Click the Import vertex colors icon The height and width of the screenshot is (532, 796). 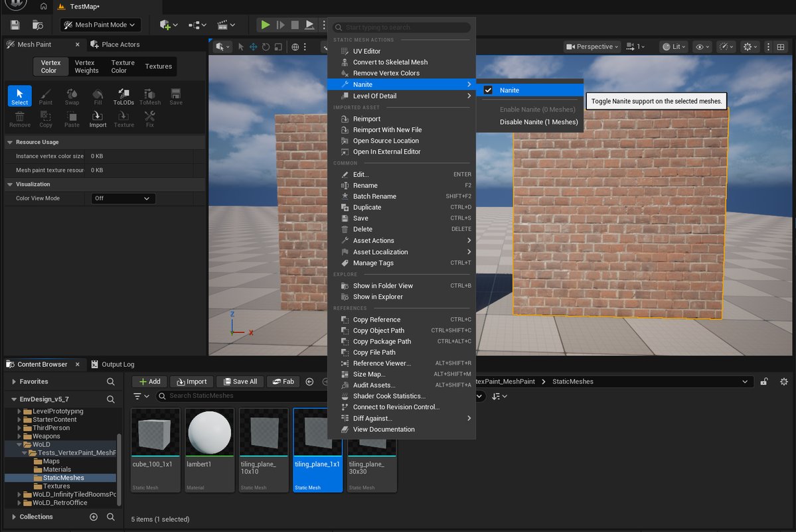[x=98, y=118]
